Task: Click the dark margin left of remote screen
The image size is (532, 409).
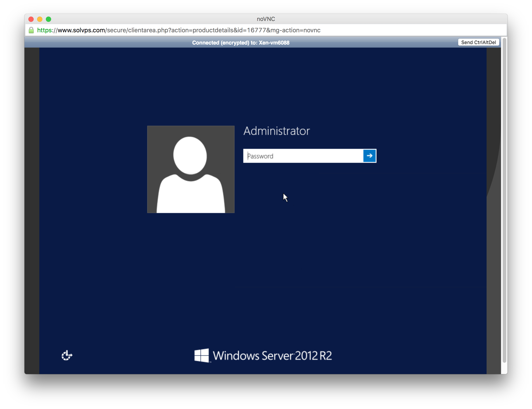Action: pyautogui.click(x=32, y=209)
